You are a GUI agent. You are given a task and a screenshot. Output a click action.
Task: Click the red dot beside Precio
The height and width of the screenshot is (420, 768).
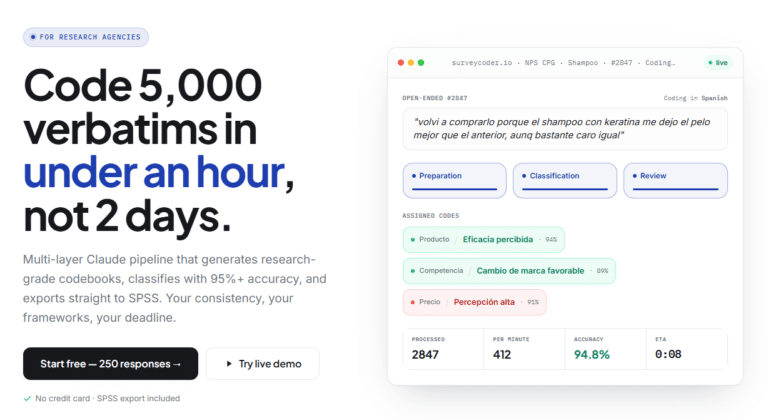412,302
